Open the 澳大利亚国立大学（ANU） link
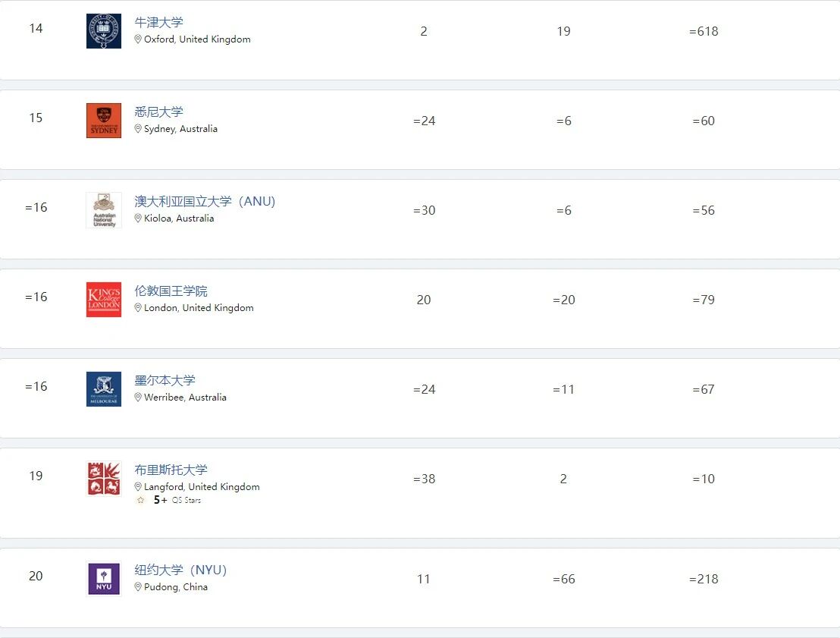 tap(205, 202)
